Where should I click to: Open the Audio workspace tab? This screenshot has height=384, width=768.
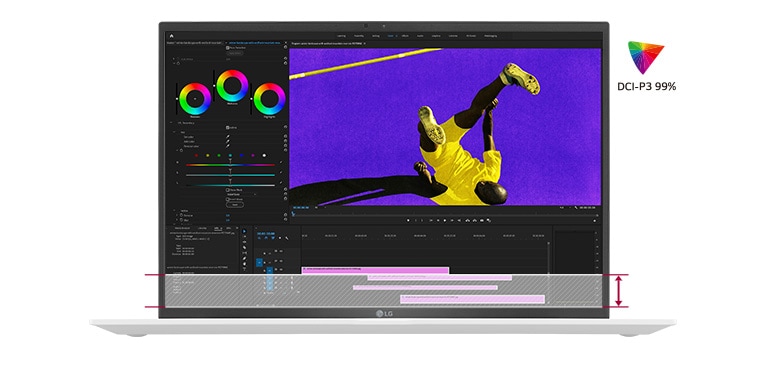tap(420, 36)
